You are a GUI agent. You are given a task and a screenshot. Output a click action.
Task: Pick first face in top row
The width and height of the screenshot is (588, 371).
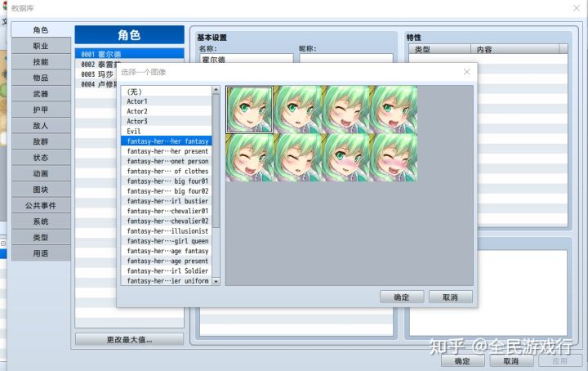(249, 110)
